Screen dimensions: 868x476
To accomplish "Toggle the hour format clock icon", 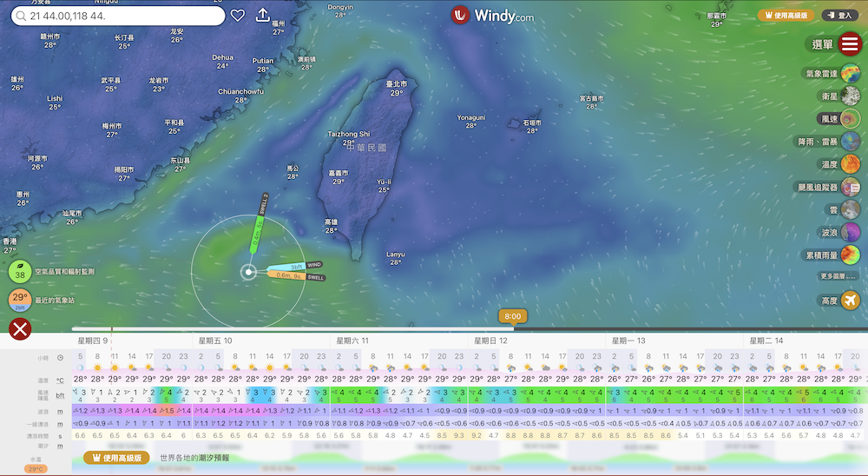I will (x=60, y=357).
